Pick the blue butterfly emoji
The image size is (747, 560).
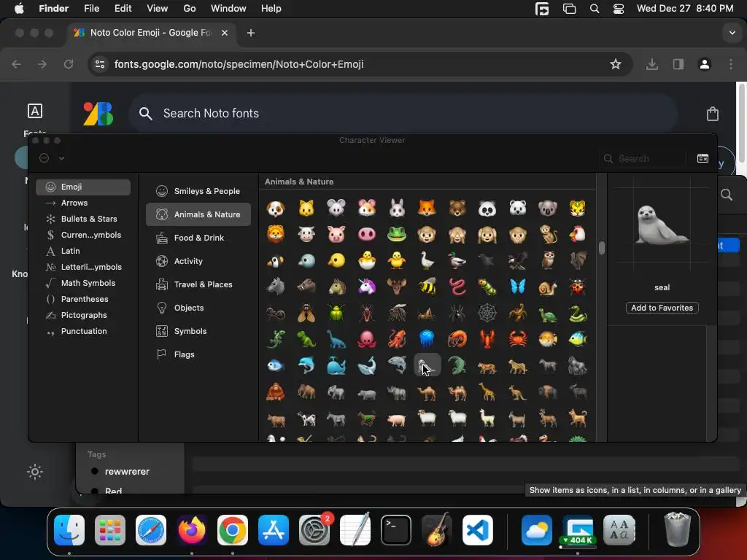[517, 287]
